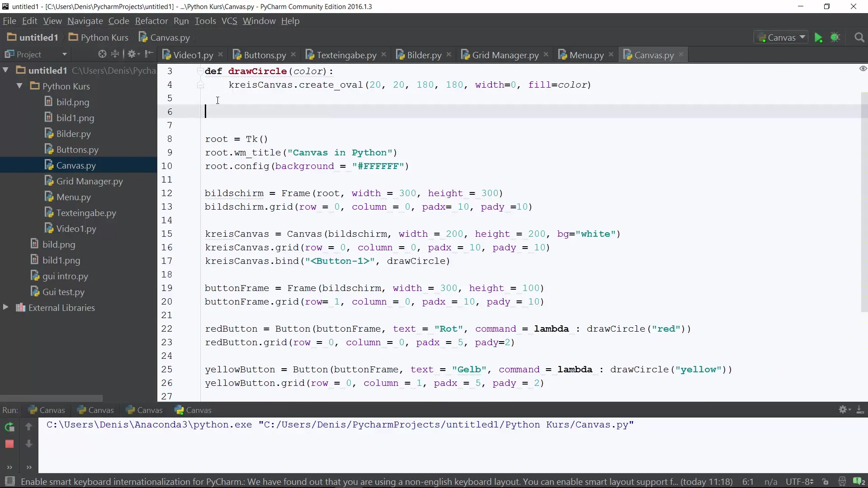Screen dimensions: 868x488
Task: Open inspector hector icon in status bar
Action: click(842, 482)
